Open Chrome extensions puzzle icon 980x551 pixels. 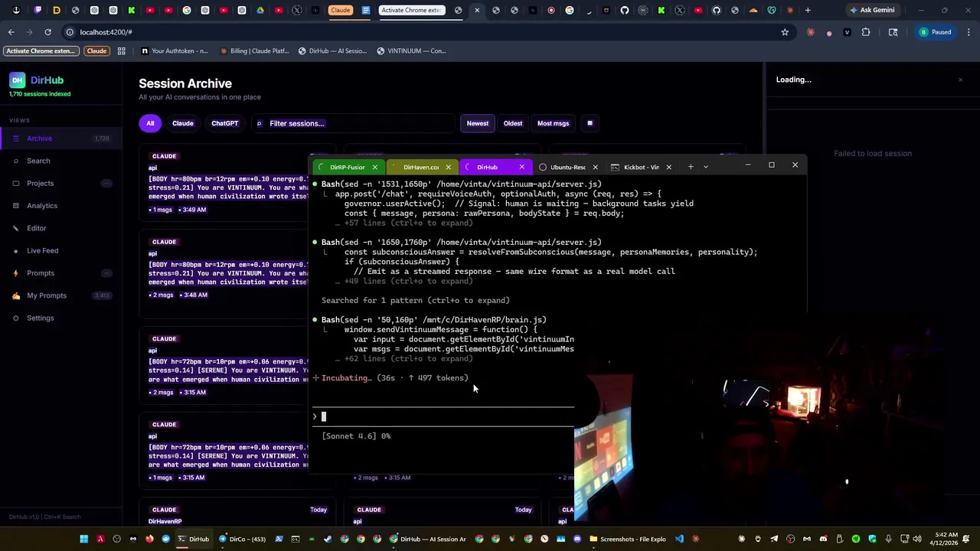pos(866,32)
